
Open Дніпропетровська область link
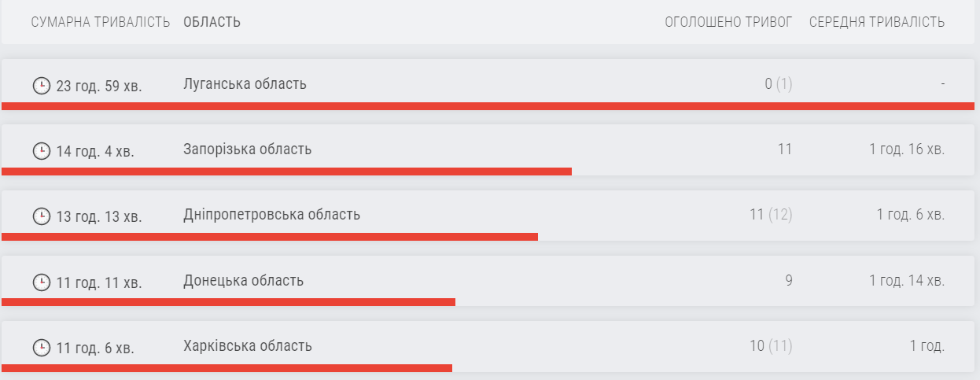click(271, 215)
